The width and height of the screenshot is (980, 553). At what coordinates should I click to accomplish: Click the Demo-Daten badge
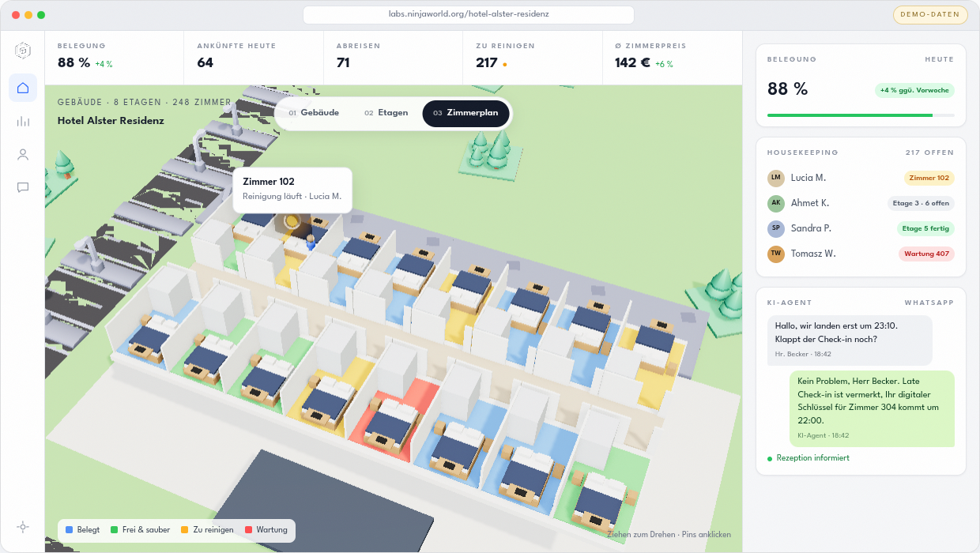pyautogui.click(x=930, y=14)
